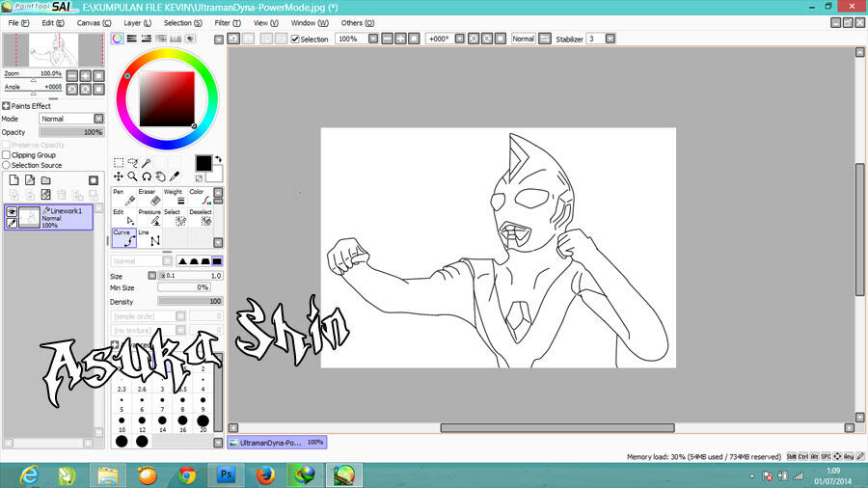Enable the Clipping Group checkbox
This screenshot has width=868, height=488.
click(x=7, y=155)
